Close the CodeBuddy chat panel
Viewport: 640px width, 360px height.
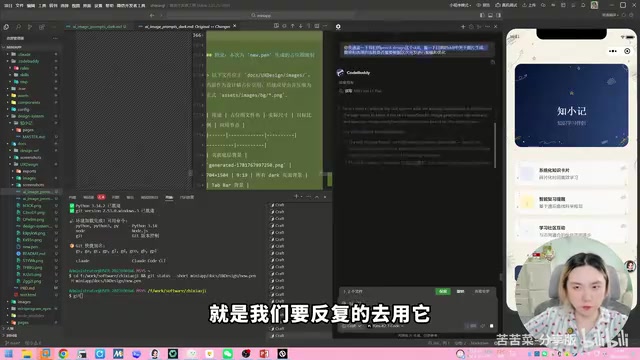tap(496, 27)
